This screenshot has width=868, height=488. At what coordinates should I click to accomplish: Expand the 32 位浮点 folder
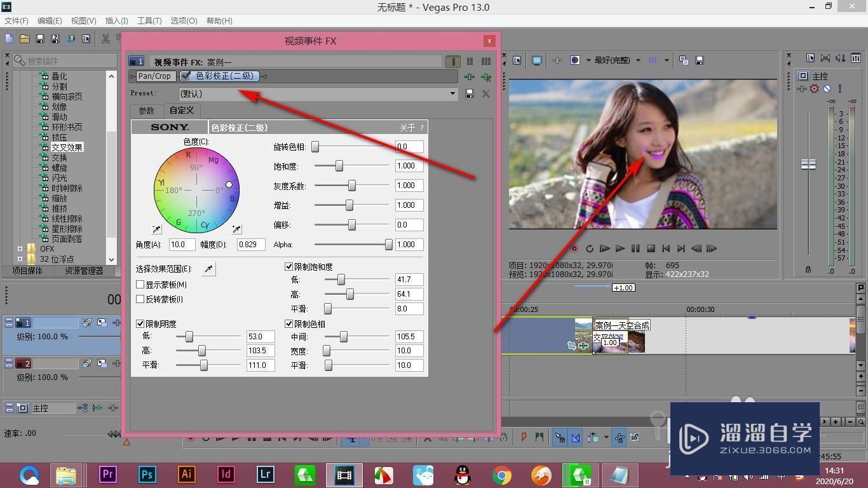click(x=20, y=259)
